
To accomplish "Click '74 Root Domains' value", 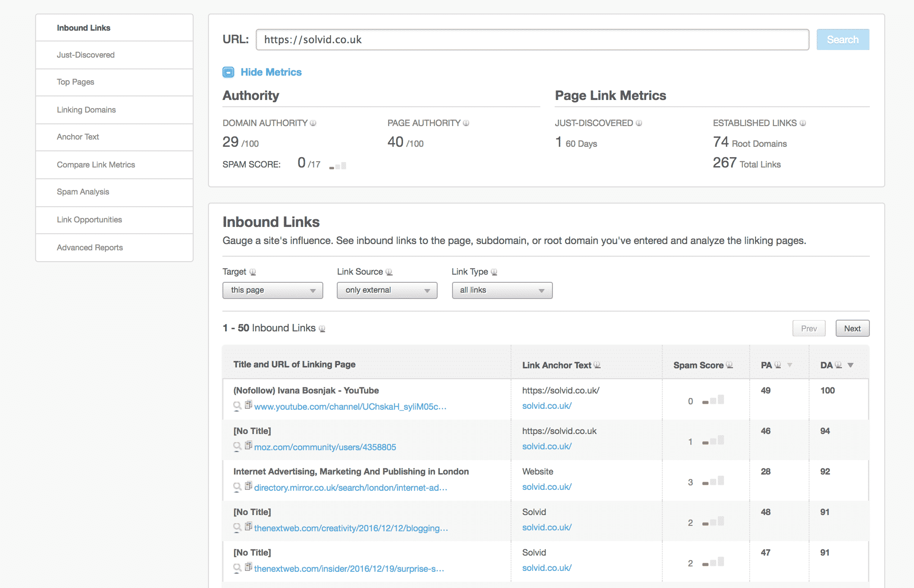I will pyautogui.click(x=750, y=142).
